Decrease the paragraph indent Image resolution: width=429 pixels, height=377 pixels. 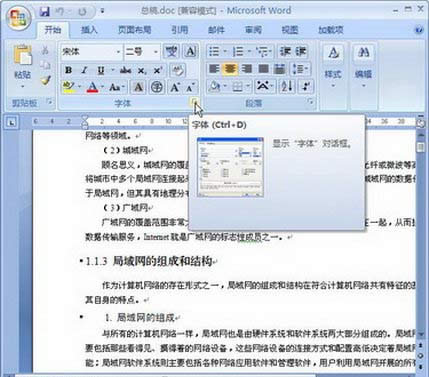(x=285, y=52)
